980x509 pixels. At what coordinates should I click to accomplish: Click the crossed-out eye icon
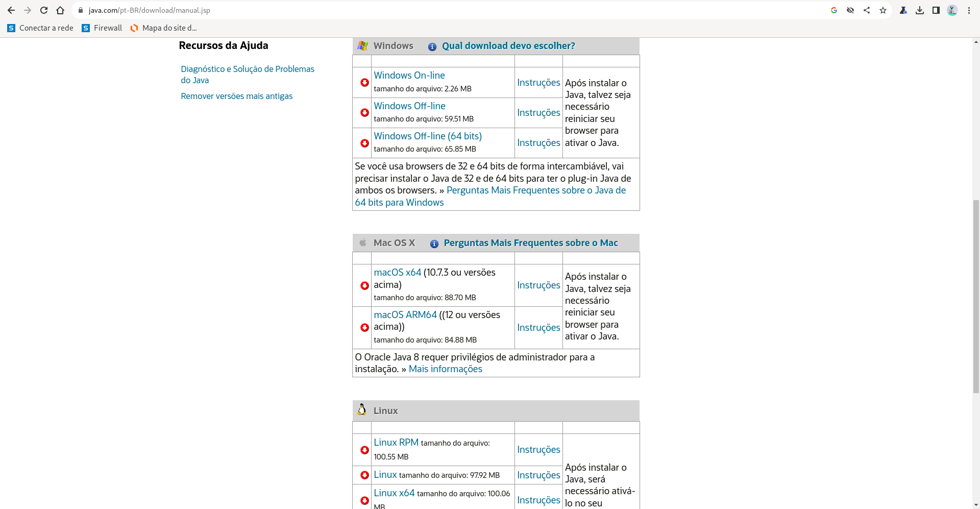pos(850,10)
